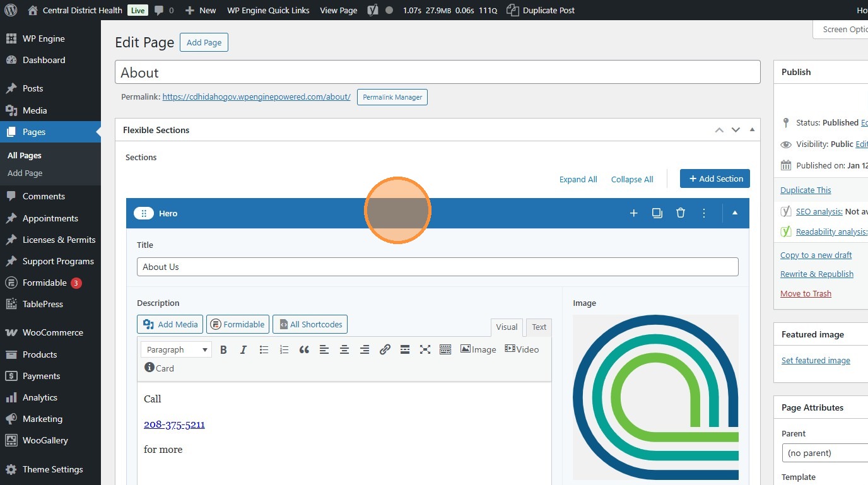The width and height of the screenshot is (868, 485).
Task: Click the insert link icon
Action: pos(385,349)
